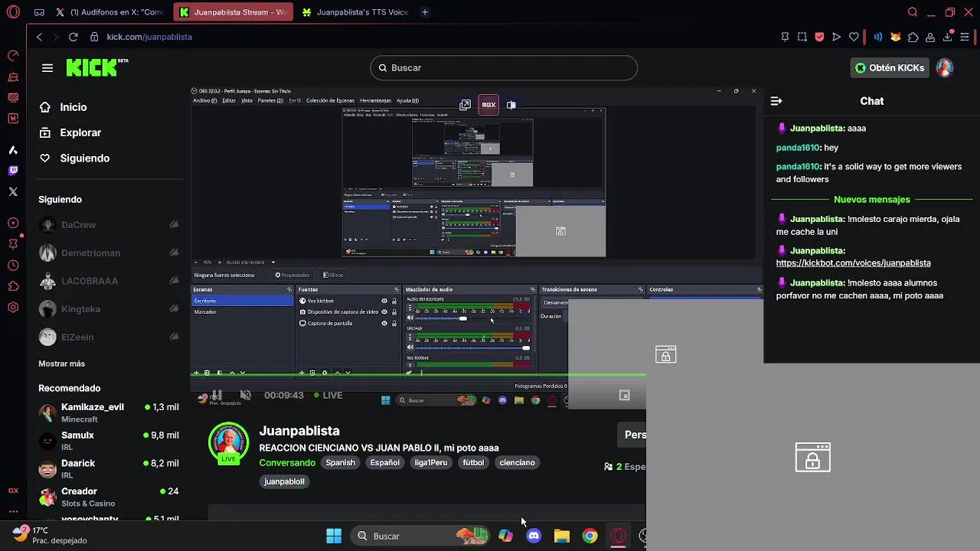Open kickbot.com voices link in chat

(x=854, y=262)
